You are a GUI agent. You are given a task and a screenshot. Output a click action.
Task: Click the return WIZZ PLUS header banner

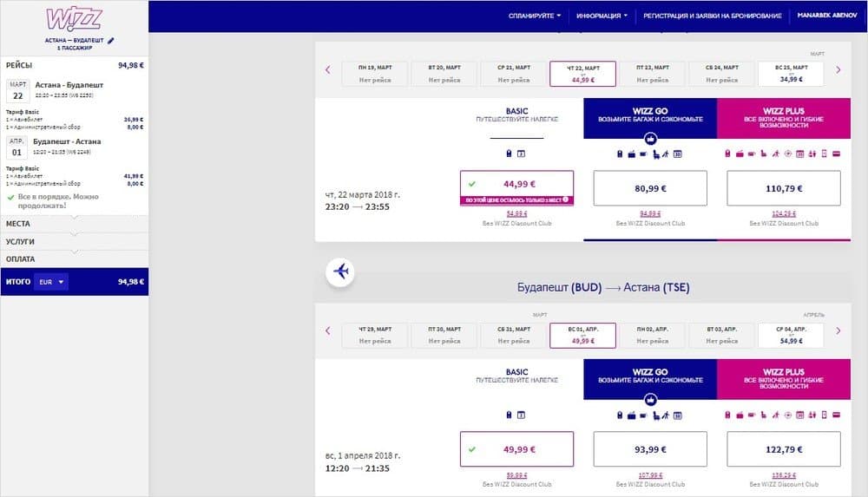click(784, 379)
